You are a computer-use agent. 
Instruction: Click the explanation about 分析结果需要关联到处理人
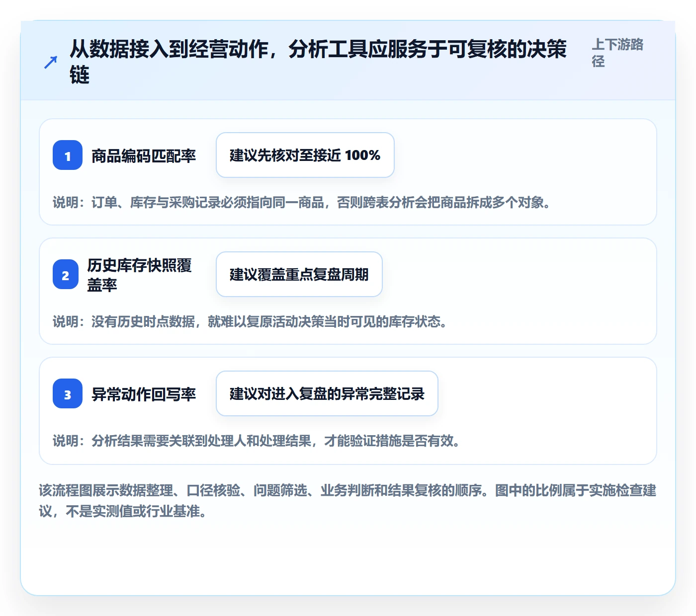click(256, 441)
